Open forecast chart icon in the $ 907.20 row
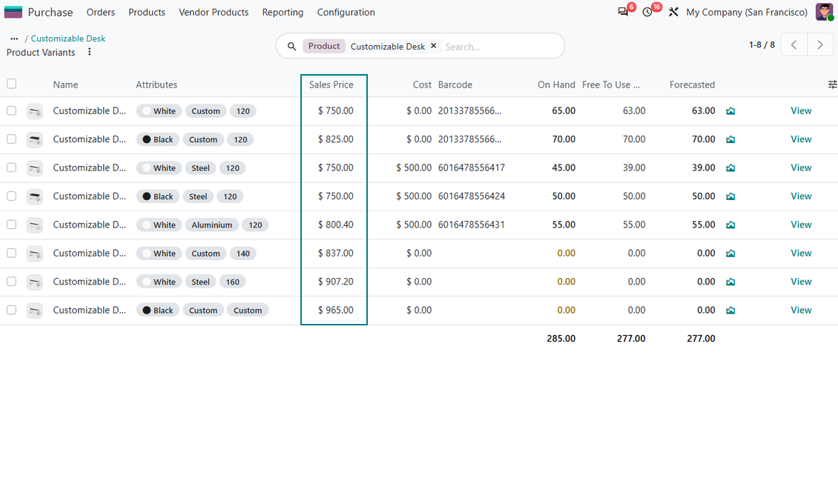838x504 pixels. click(730, 282)
